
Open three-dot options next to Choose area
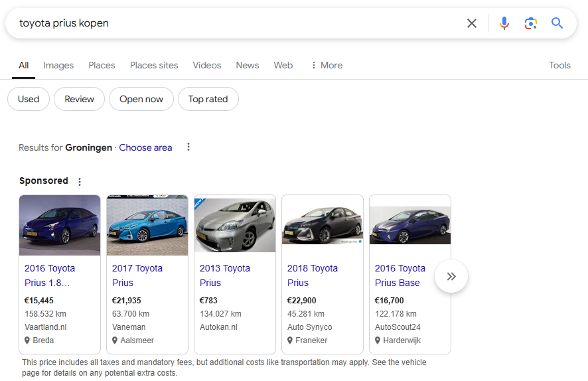click(x=188, y=147)
